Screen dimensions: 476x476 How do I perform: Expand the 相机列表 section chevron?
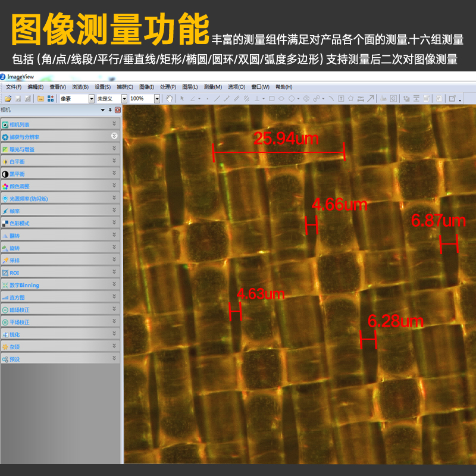pos(114,124)
